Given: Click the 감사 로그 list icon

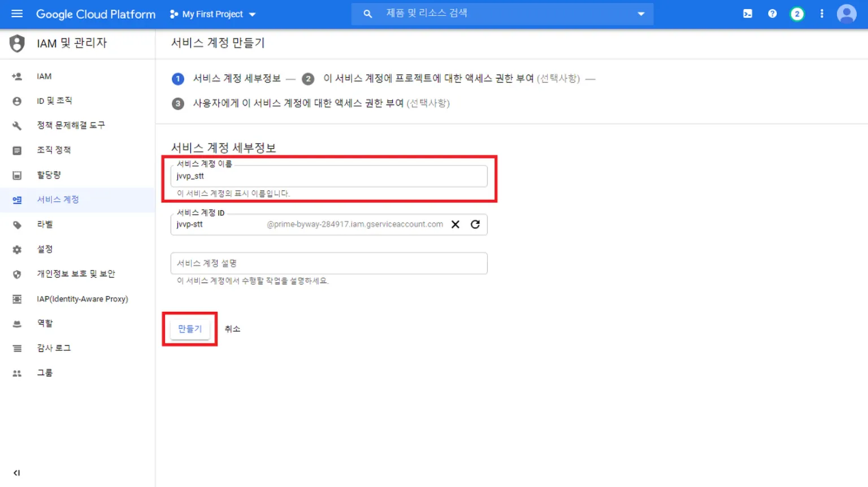Looking at the screenshot, I should tap(17, 349).
